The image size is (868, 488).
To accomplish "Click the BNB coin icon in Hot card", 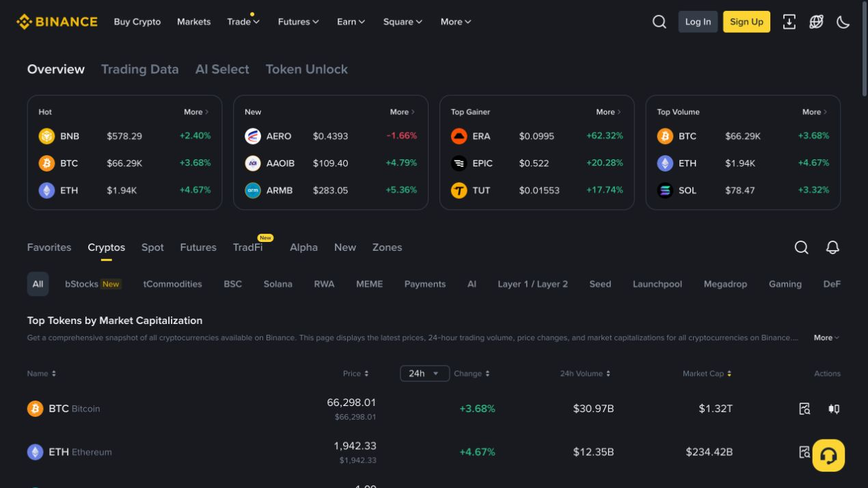I will [46, 136].
